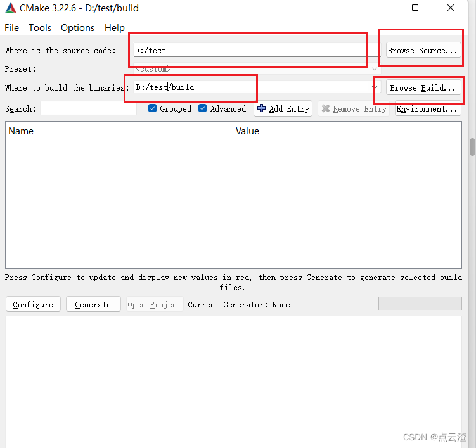Click the Open Project button
476x448 pixels.
155,304
